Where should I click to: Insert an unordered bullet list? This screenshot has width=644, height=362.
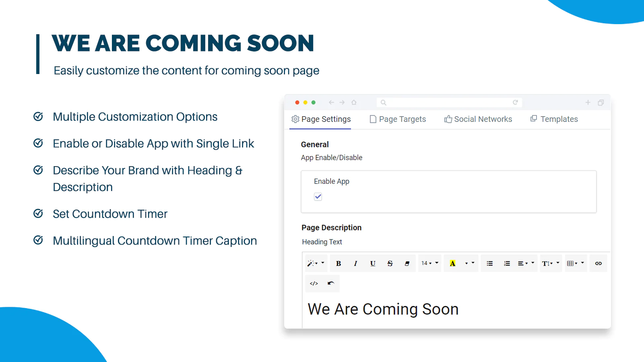coord(490,263)
